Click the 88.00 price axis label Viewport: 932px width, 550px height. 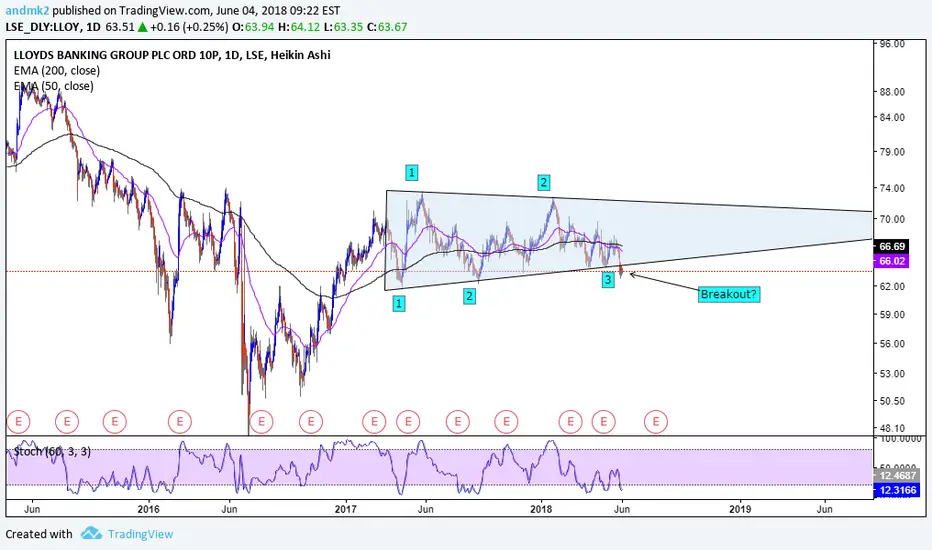[x=892, y=92]
